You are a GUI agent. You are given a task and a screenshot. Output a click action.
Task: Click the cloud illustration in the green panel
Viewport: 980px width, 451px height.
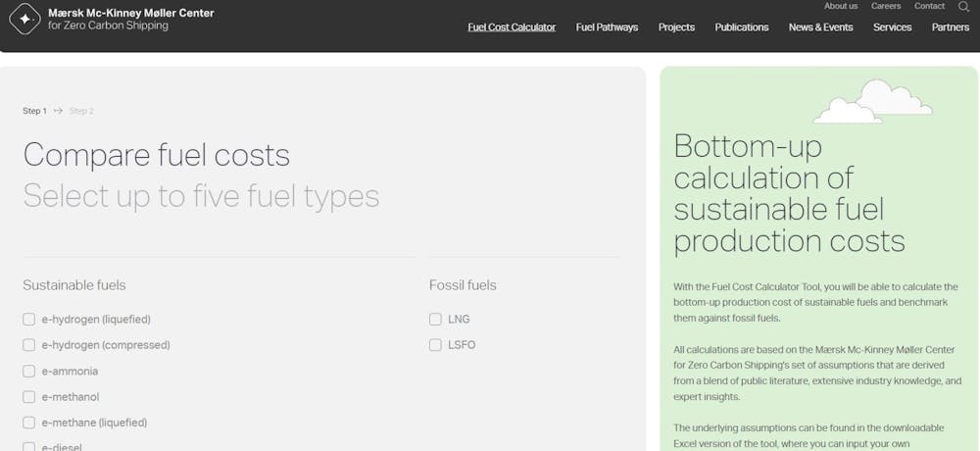(x=873, y=101)
